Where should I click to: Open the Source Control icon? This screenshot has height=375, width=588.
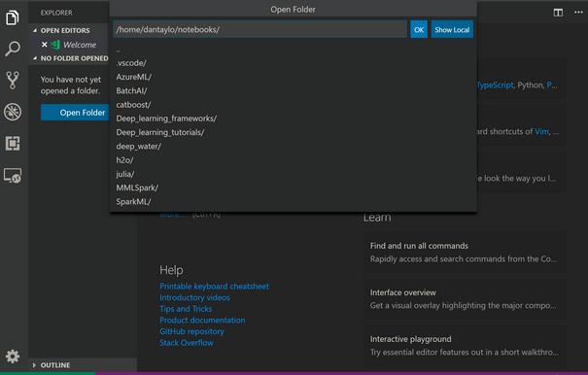[x=13, y=80]
